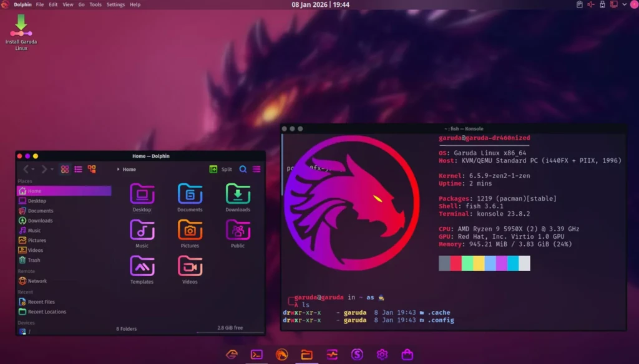Image resolution: width=639 pixels, height=364 pixels.
Task: Expand the back button history dropdown arrow
Action: (x=34, y=169)
